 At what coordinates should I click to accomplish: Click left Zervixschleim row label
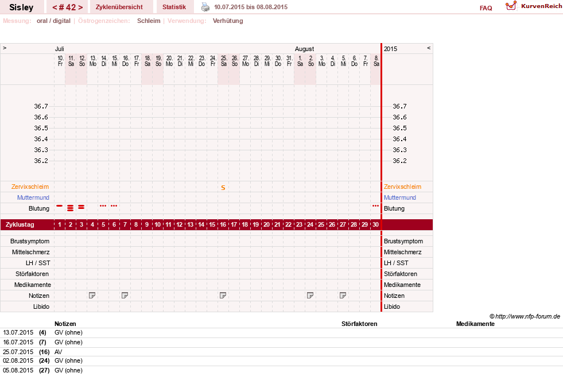point(30,187)
